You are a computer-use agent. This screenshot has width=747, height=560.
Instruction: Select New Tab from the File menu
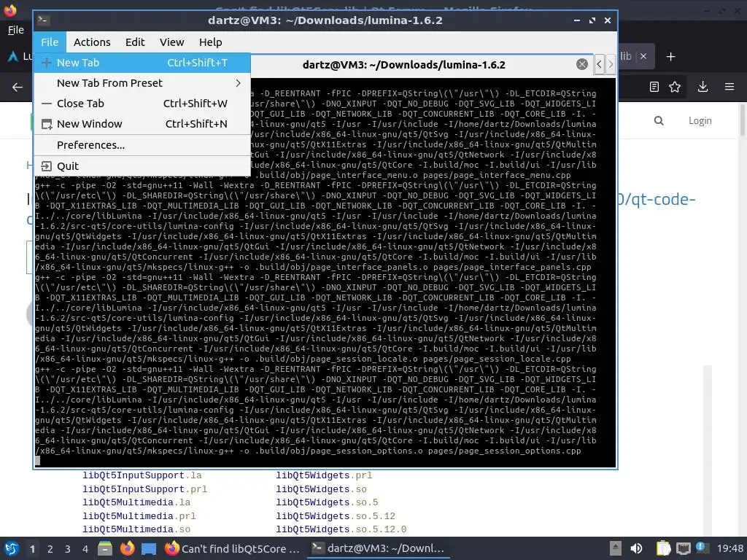pos(142,63)
